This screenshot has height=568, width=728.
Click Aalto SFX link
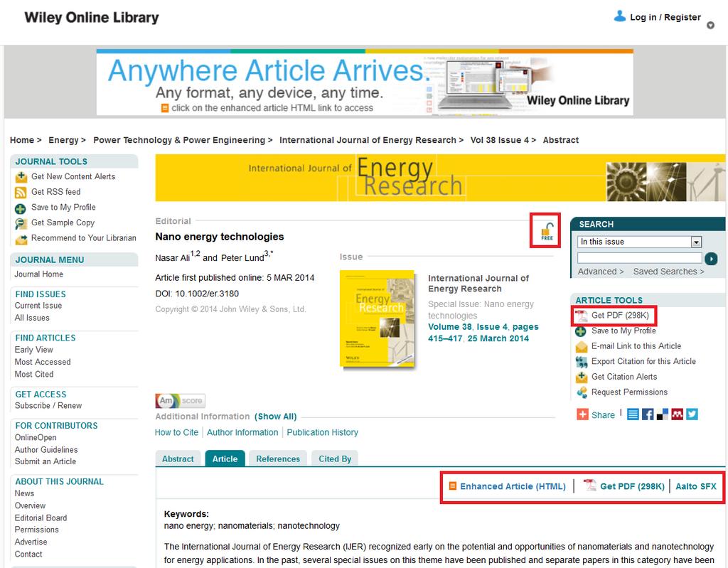695,486
